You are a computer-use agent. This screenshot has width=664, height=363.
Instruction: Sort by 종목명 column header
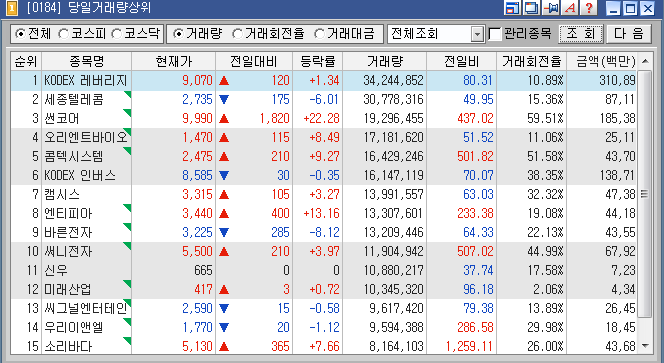(x=87, y=62)
